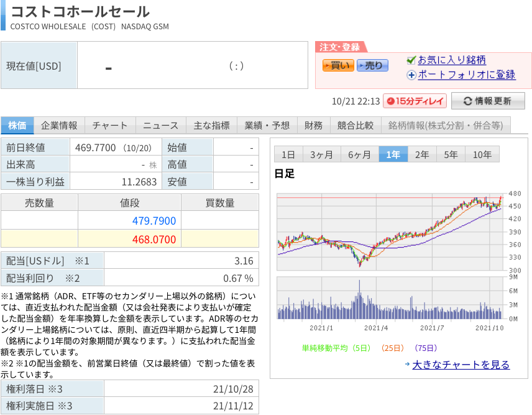Click the green checkmark icon next to お気に入り銘柄
The width and height of the screenshot is (532, 415).
click(x=411, y=60)
